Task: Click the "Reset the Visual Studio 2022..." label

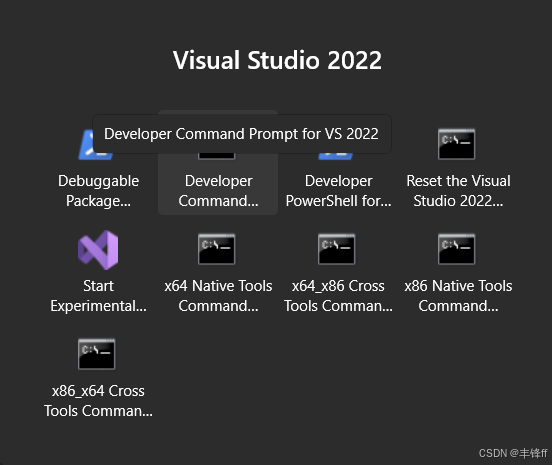Action: [458, 191]
